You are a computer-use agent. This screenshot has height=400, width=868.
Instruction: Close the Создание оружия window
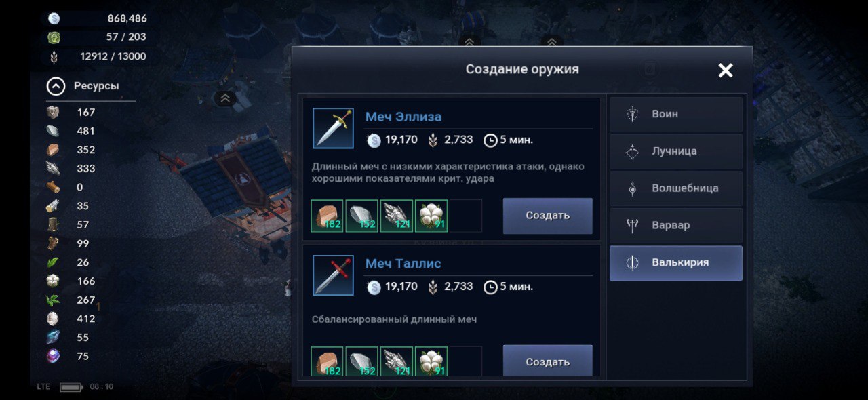point(726,70)
